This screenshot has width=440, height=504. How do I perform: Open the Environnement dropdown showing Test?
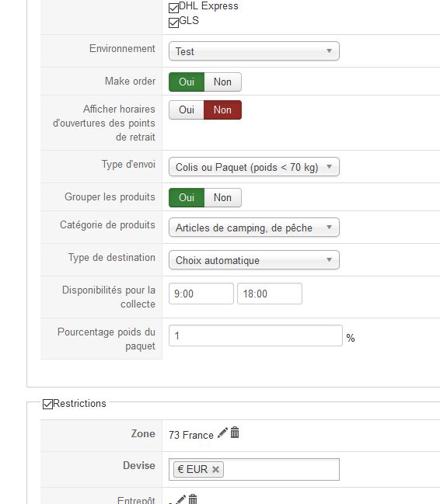(x=254, y=51)
